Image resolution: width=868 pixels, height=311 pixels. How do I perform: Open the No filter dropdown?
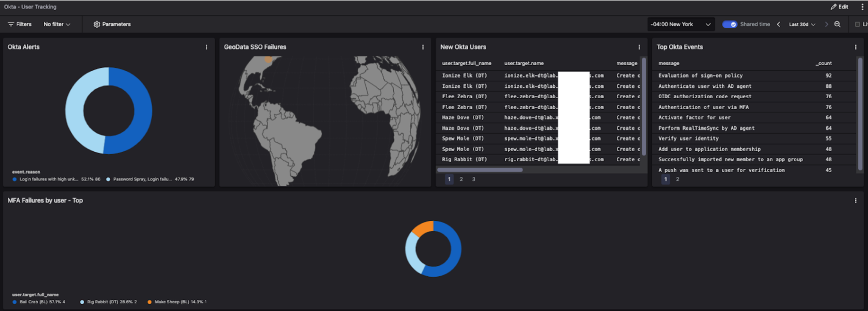pyautogui.click(x=57, y=24)
